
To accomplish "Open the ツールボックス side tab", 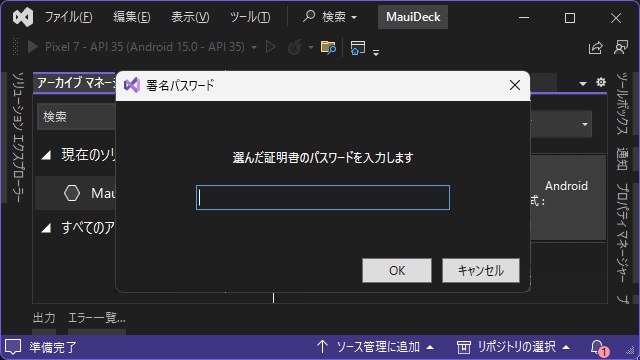I will pyautogui.click(x=622, y=104).
